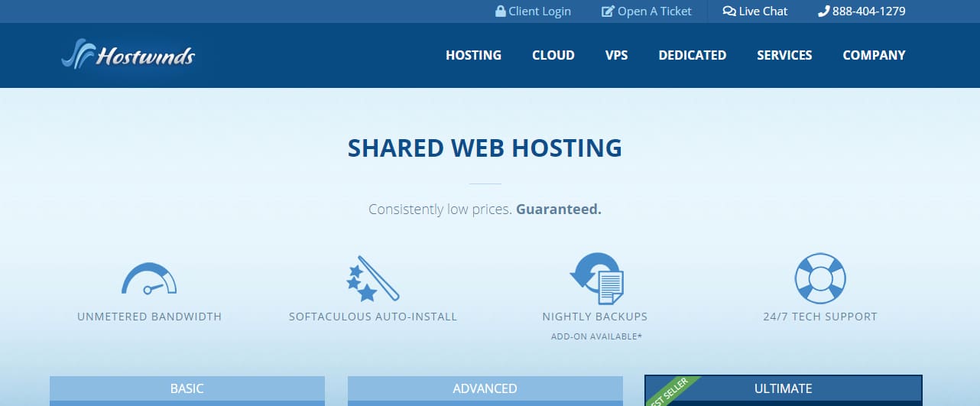
Task: Open the Services menu
Action: (x=784, y=55)
